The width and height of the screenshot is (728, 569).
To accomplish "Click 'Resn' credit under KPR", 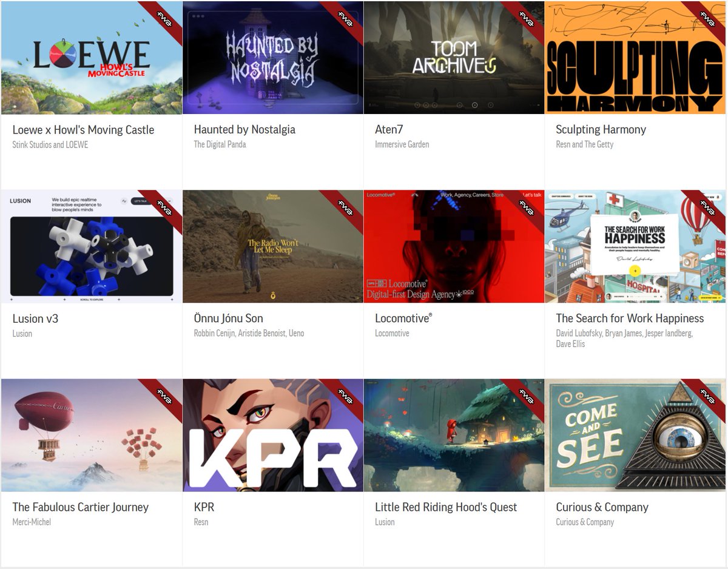I will (x=201, y=522).
